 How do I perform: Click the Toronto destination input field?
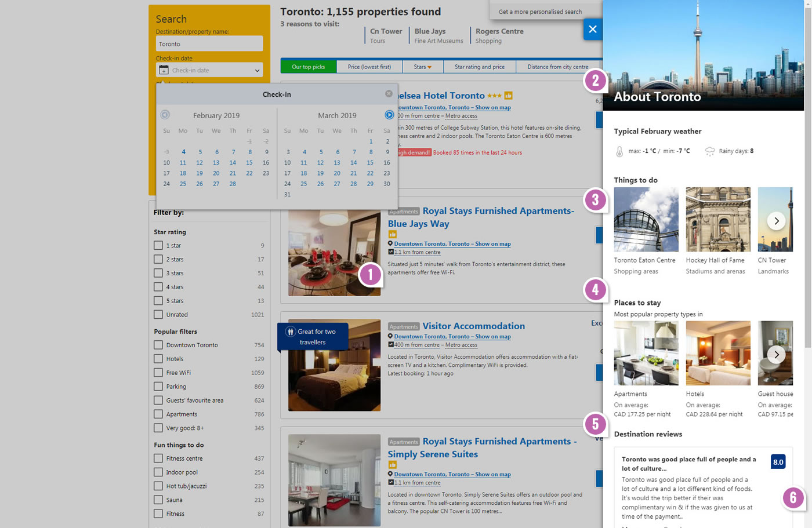209,44
